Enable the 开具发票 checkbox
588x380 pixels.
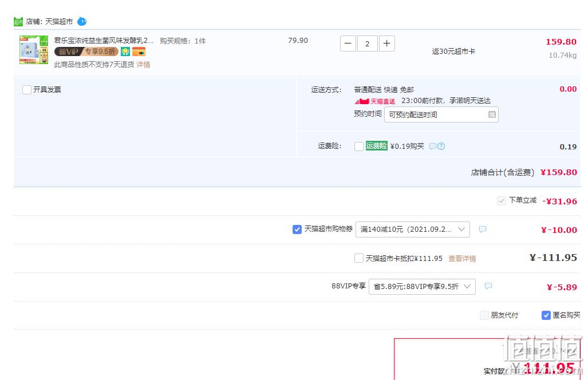pos(27,90)
